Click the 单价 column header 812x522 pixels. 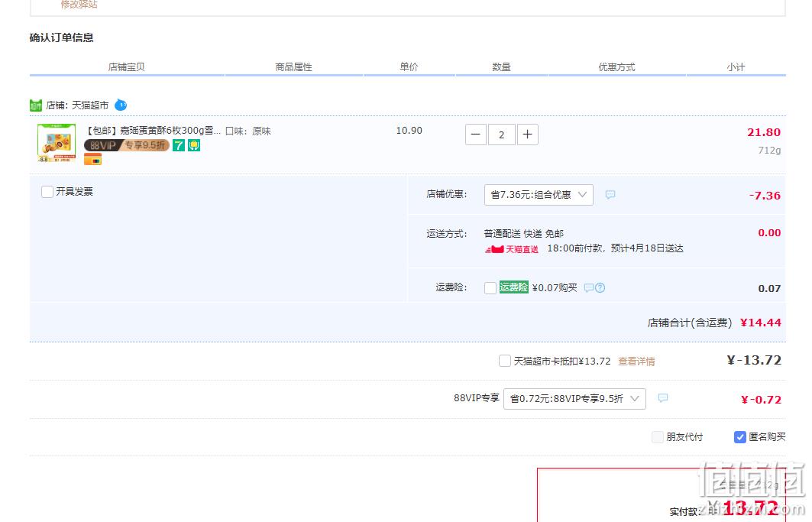pos(409,66)
